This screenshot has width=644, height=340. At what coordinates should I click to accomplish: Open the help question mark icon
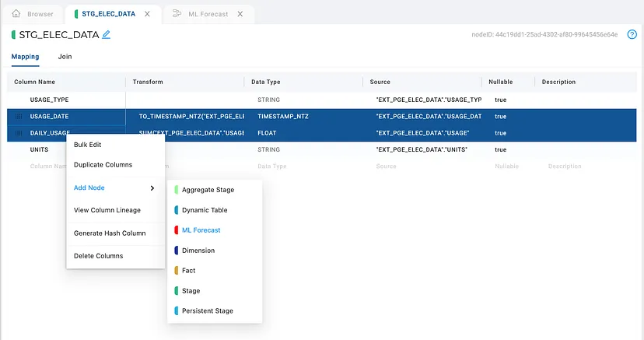(632, 34)
